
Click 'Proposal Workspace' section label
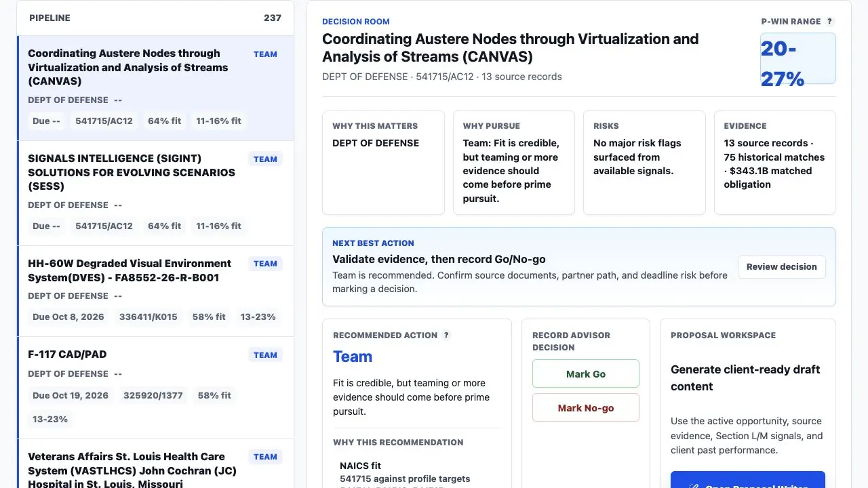pos(723,335)
